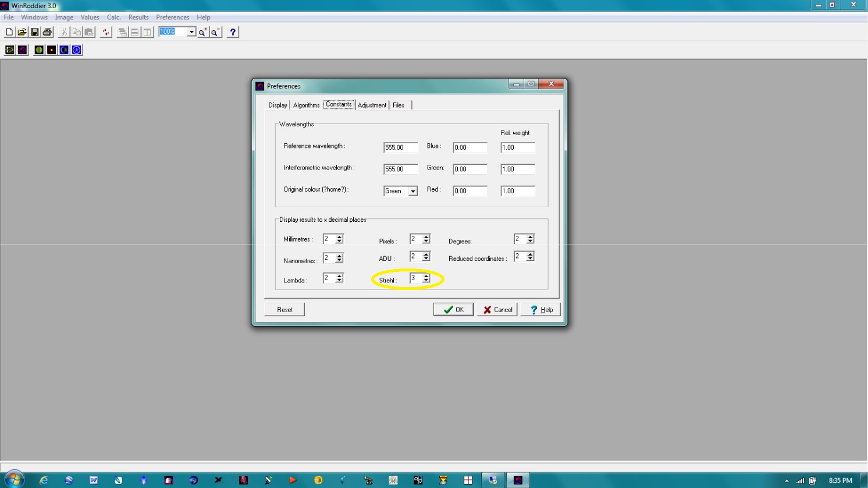Click the Reset button

[x=284, y=310]
